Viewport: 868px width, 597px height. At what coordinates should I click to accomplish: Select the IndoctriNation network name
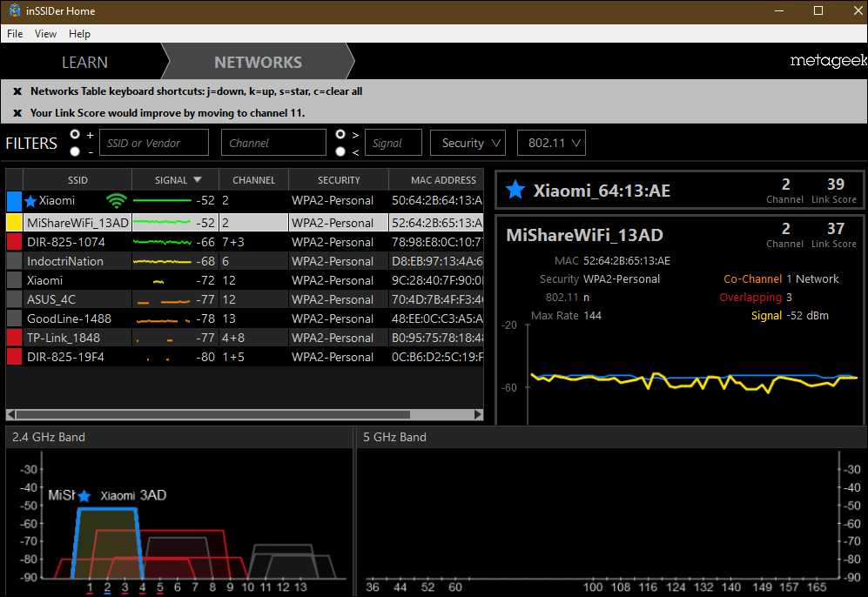click(64, 261)
